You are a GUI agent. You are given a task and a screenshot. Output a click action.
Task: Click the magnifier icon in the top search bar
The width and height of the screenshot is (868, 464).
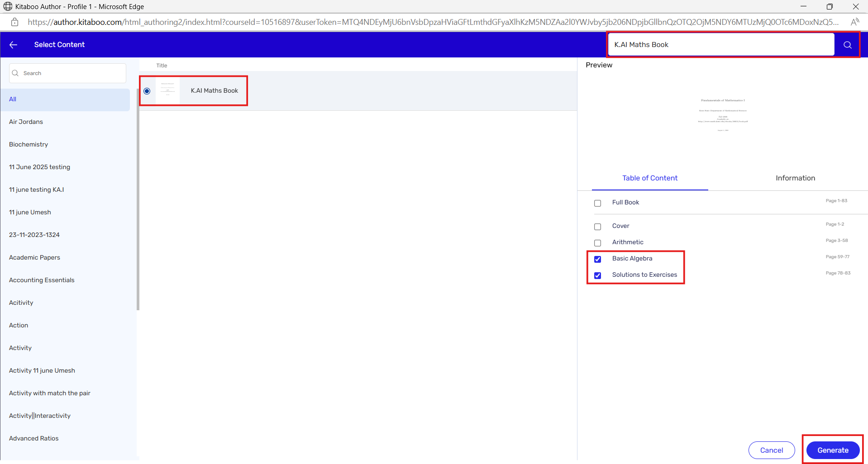point(847,45)
